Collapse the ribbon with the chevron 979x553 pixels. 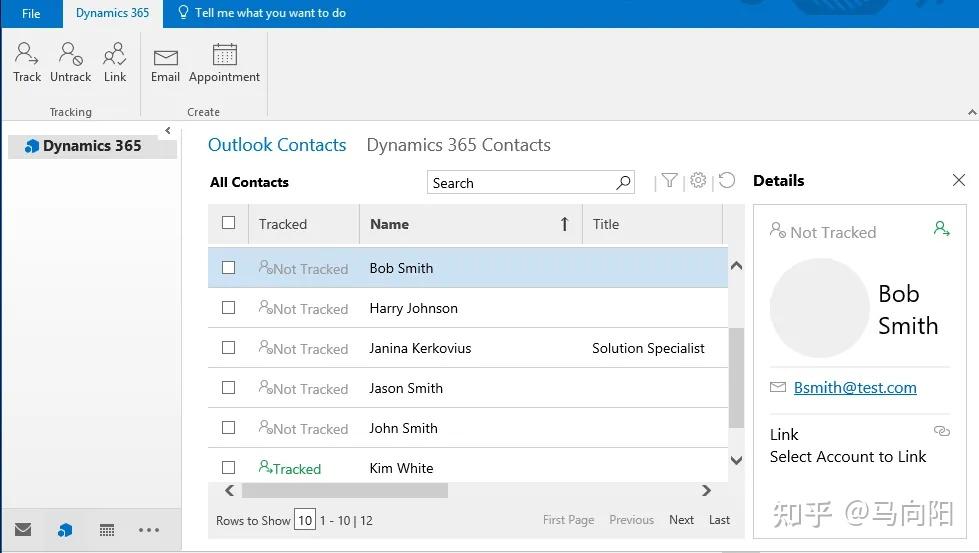coord(972,112)
